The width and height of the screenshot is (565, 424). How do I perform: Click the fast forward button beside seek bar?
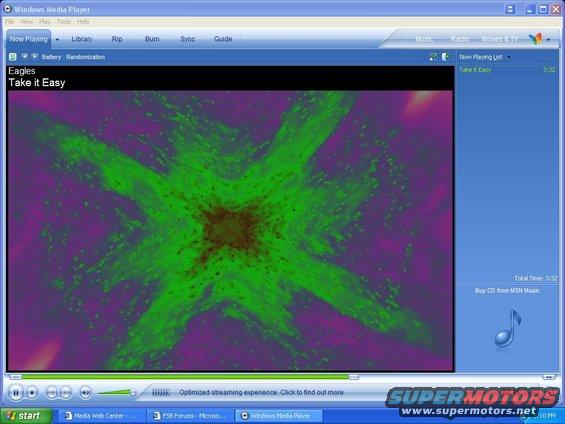pyautogui.click(x=548, y=377)
